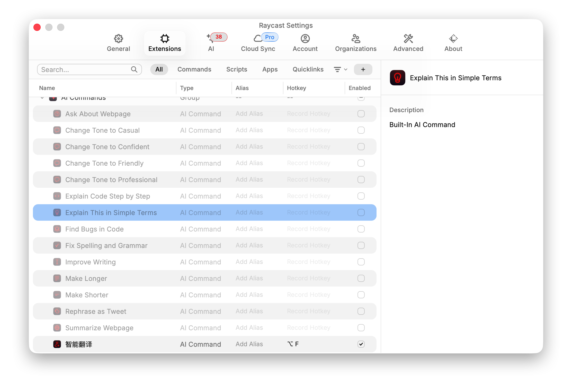Click the Fix Spelling and Grammar icon

57,245
